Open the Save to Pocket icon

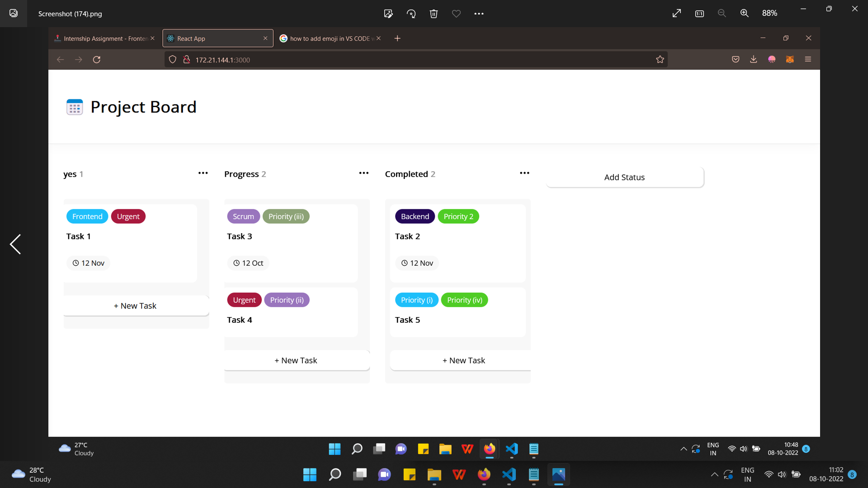tap(736, 59)
